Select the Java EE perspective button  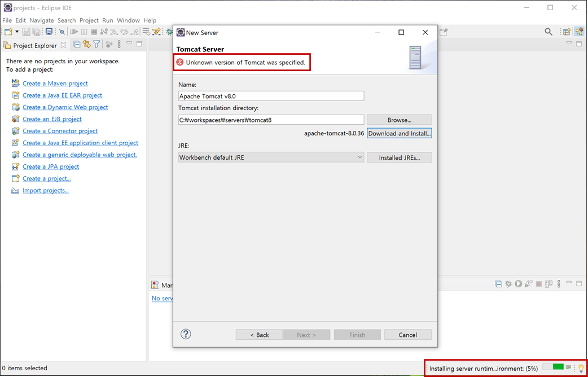coord(579,32)
